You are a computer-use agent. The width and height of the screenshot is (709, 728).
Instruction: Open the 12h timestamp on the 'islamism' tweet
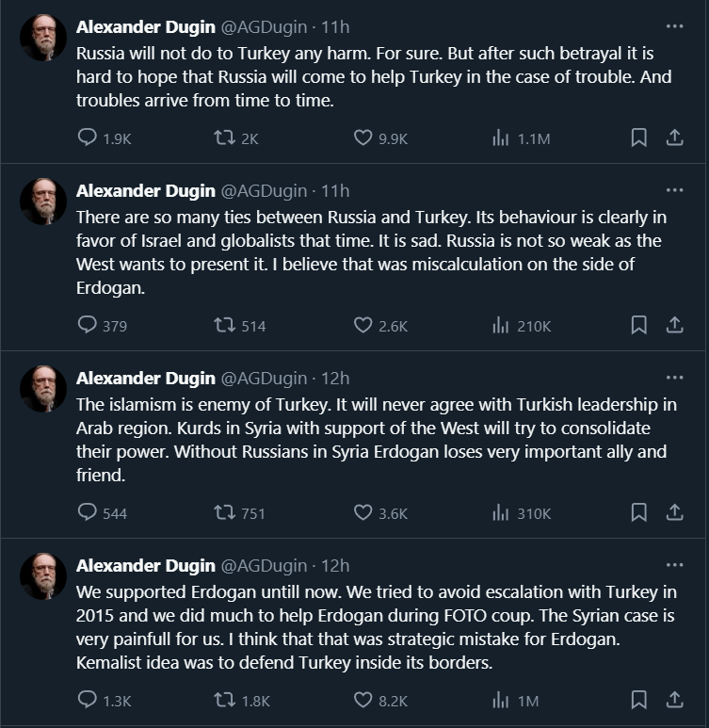(x=335, y=378)
